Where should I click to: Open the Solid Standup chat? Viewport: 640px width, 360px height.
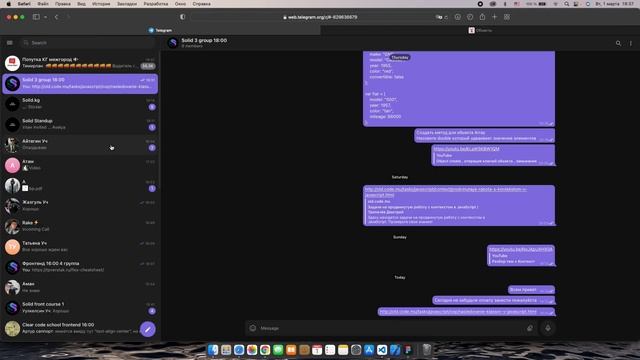80,124
